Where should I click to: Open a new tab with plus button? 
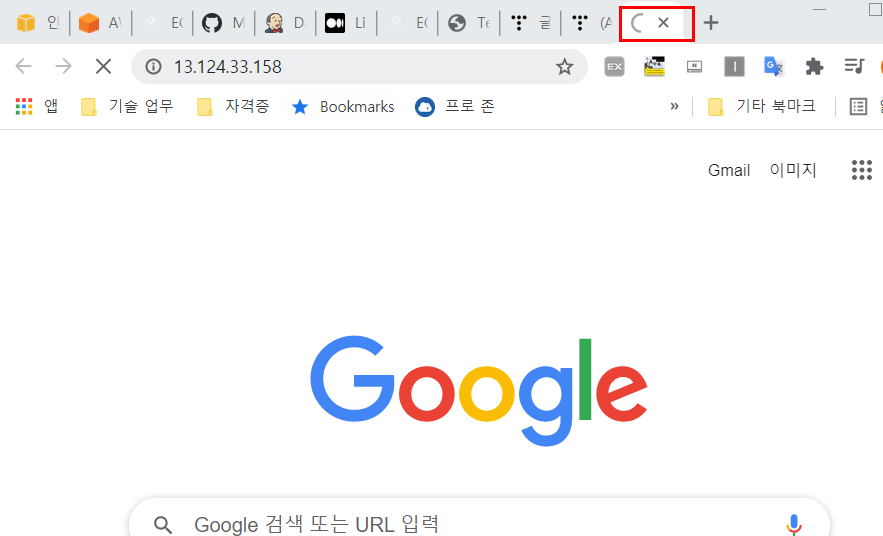(x=711, y=23)
